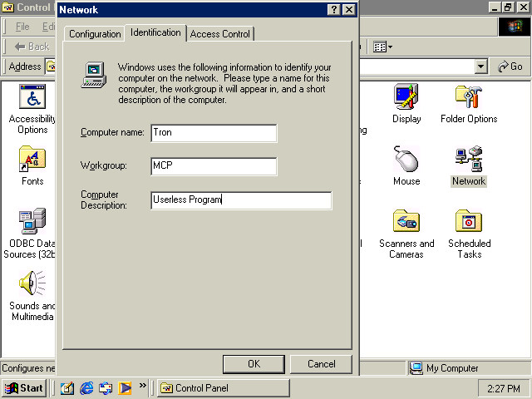Viewport: 532px width, 399px height.
Task: Close the Network dialog
Action: click(x=349, y=9)
